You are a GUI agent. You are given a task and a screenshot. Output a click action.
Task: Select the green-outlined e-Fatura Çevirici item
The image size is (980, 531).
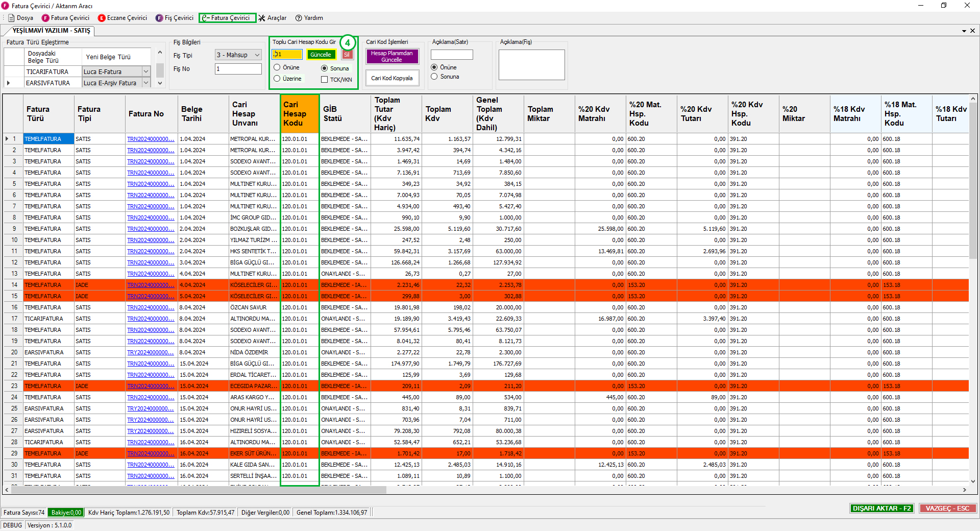coord(227,18)
